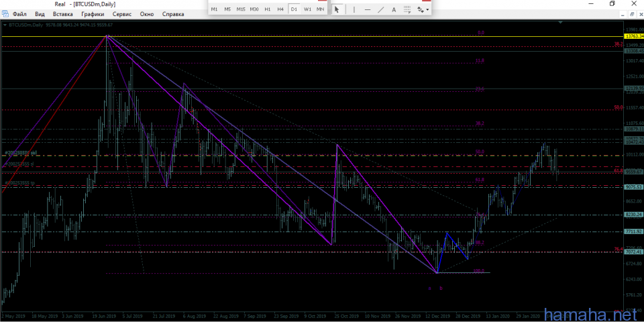The height and width of the screenshot is (322, 644).
Task: Click the 13763.34 yellow price label
Action: pos(634,36)
